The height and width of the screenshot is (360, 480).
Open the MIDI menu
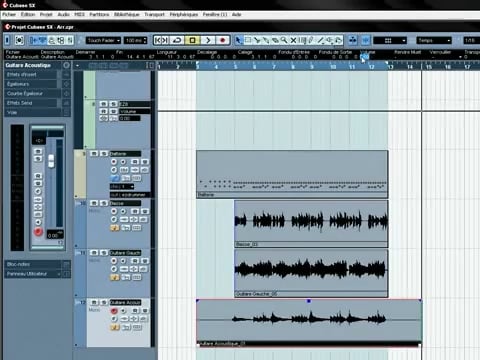[79, 14]
